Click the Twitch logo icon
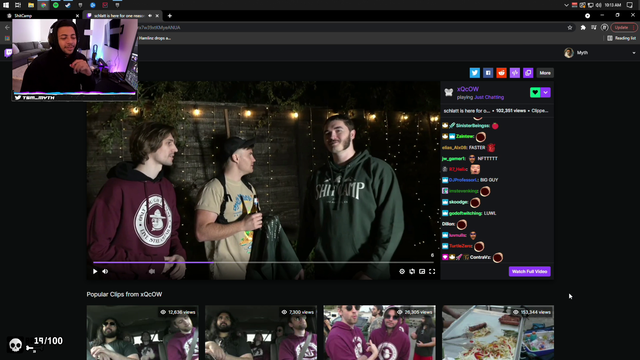This screenshot has height=360, width=640. [8, 53]
